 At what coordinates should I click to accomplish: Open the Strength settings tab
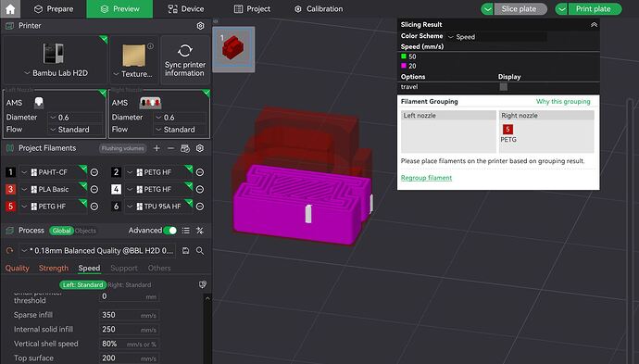tap(54, 269)
